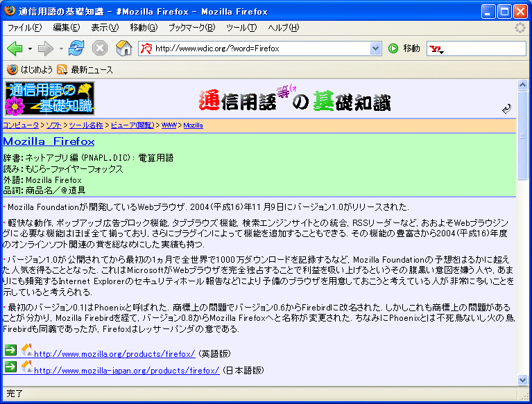
Task: Click the 完了 status bar text
Action: 15,394
